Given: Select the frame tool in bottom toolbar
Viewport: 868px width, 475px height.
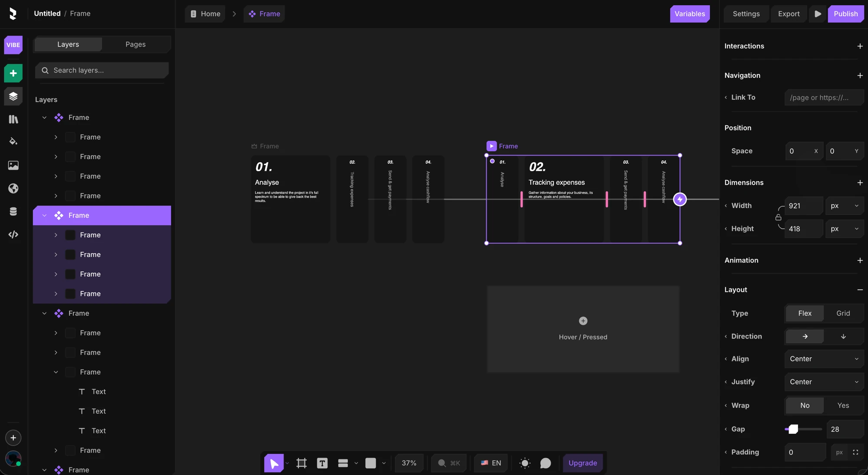Looking at the screenshot, I should (301, 463).
